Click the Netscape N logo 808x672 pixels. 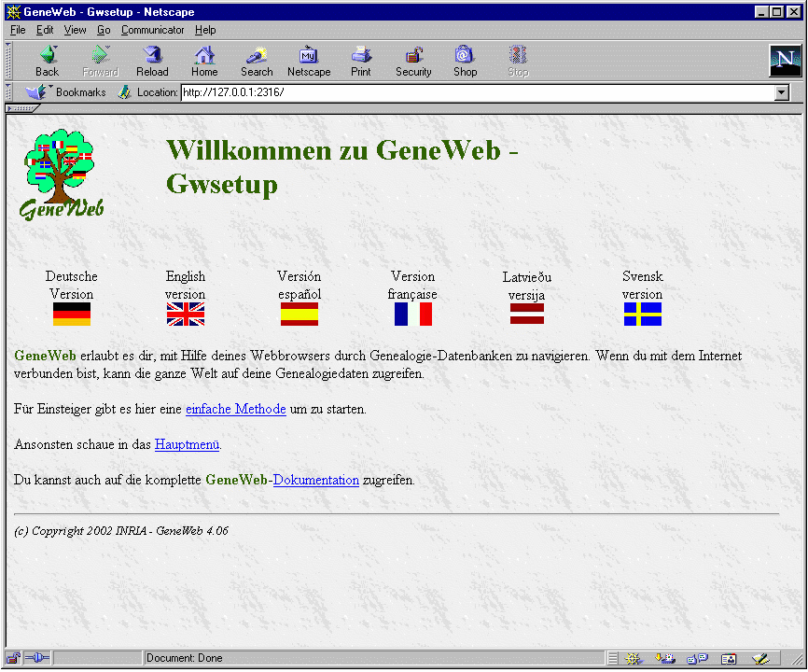point(785,61)
